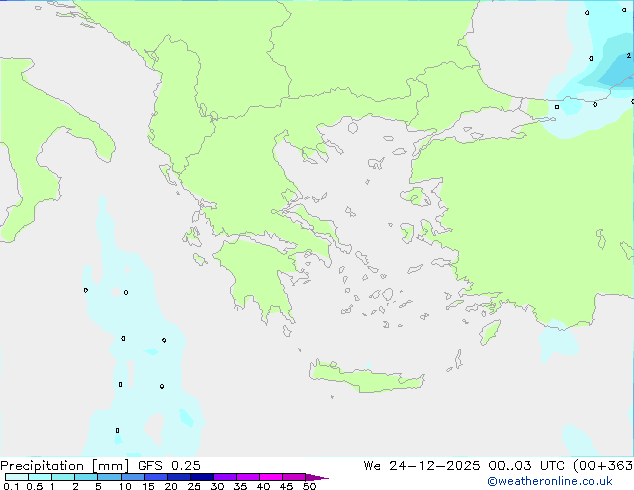This screenshot has height=490, width=634.
Task: Click the 'We 24-12-2025' date text
Action: 422,466
